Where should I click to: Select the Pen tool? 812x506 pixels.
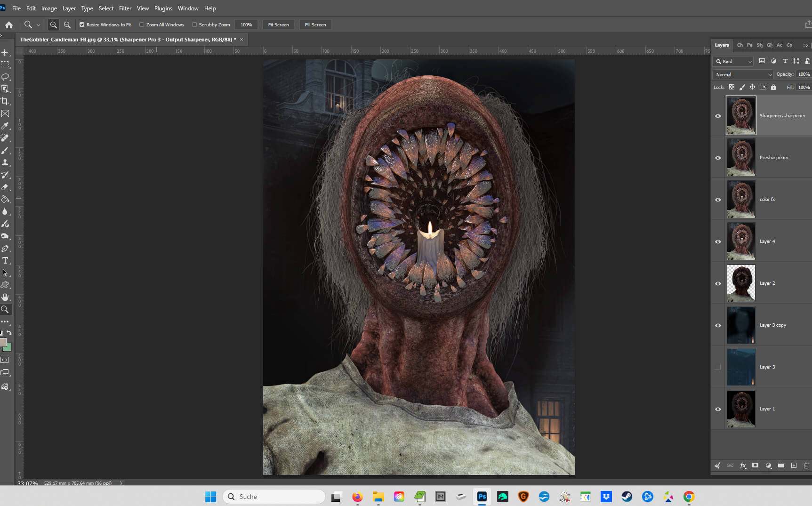(x=5, y=248)
